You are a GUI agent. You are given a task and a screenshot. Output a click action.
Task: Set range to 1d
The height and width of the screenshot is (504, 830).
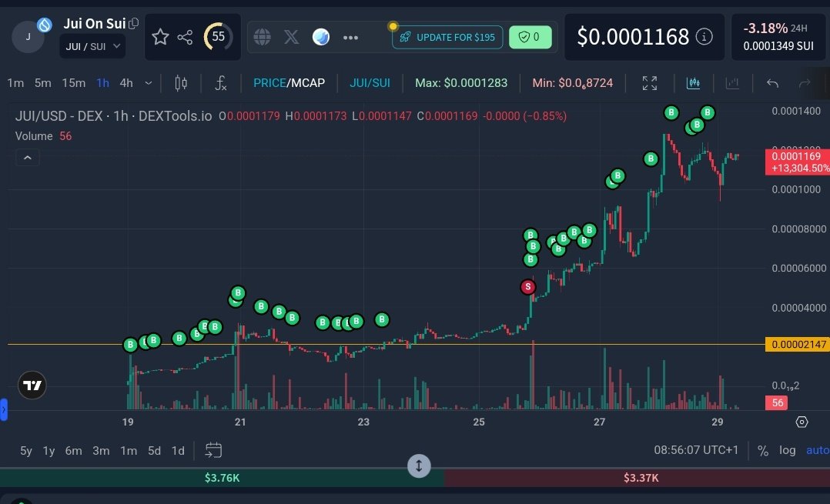click(x=178, y=451)
